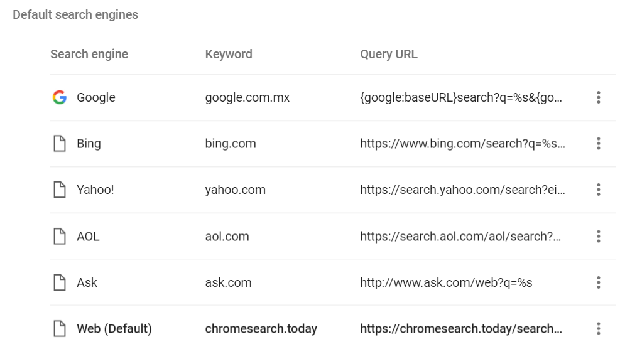This screenshot has width=620, height=364.
Task: Select the Google search engine name
Action: [96, 97]
